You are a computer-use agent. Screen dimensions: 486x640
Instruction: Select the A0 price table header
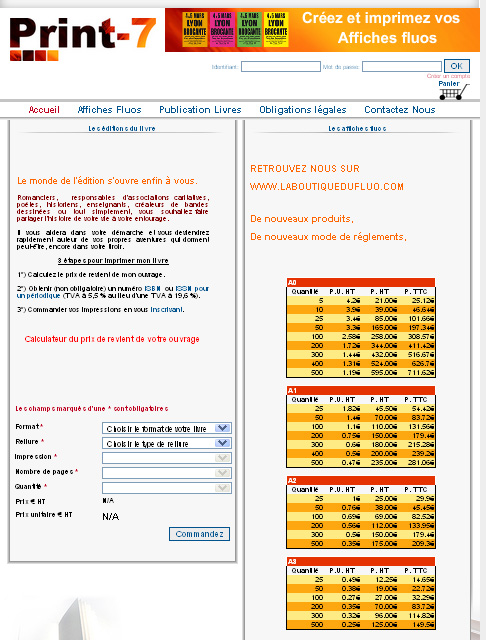[x=361, y=282]
